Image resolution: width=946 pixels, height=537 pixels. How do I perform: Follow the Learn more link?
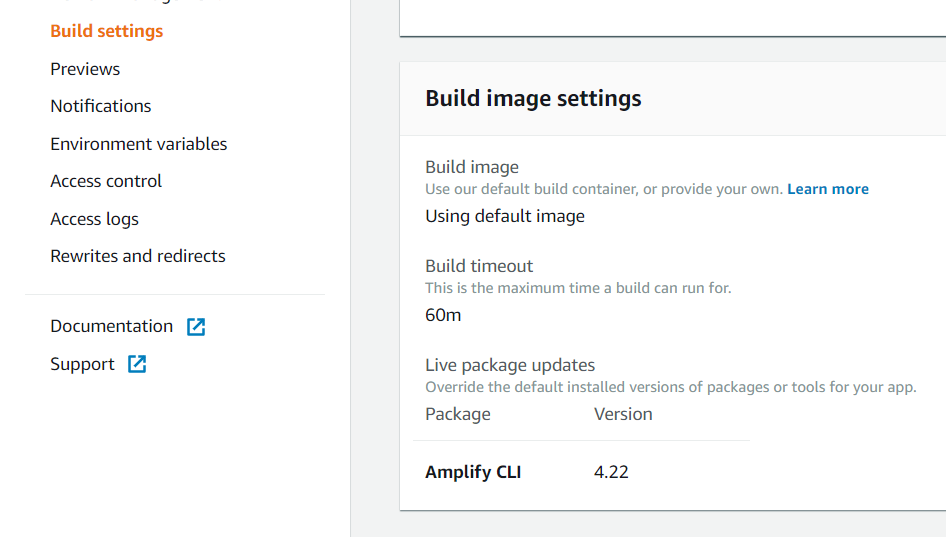[x=828, y=189]
